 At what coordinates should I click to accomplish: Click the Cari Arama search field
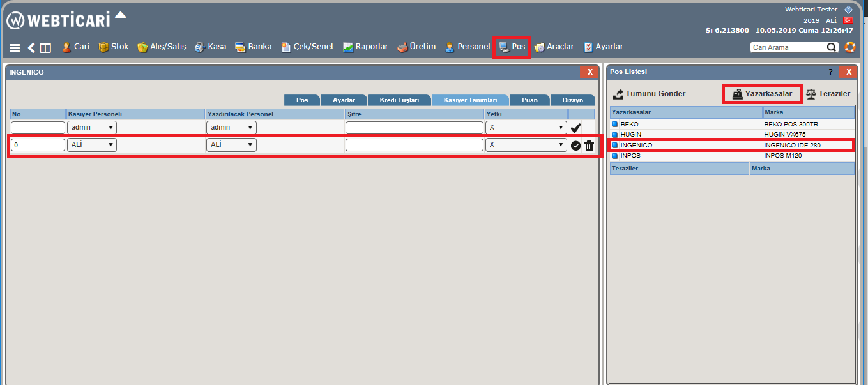point(787,47)
